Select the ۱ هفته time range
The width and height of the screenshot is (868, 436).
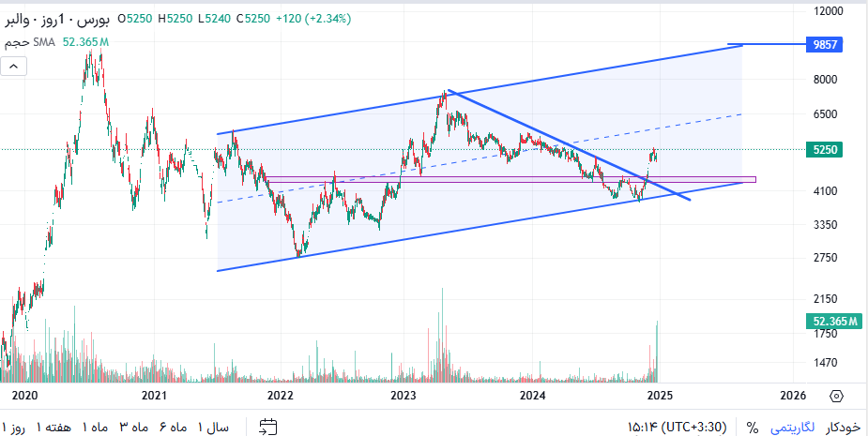(54, 428)
